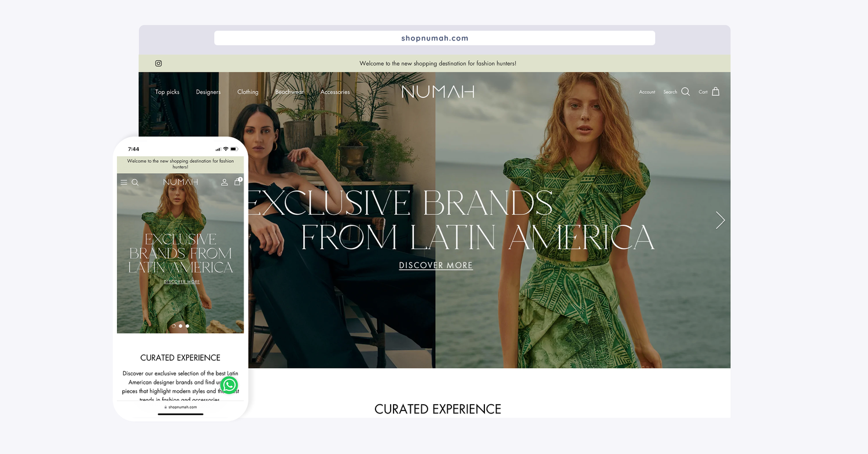Click the desktop search magnifier icon
This screenshot has height=454, width=868.
click(x=686, y=91)
